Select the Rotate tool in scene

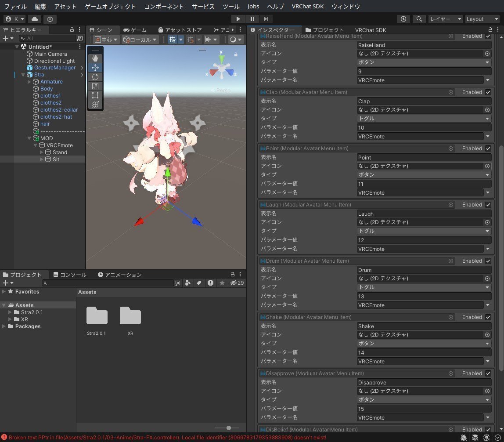[x=95, y=77]
